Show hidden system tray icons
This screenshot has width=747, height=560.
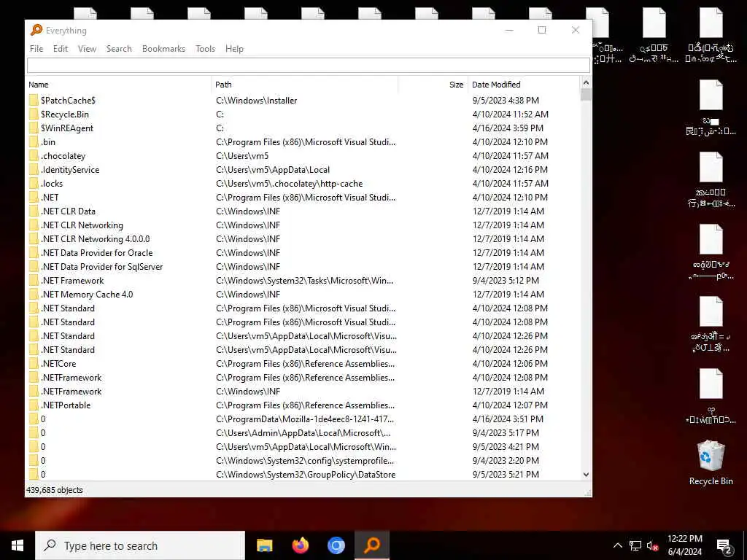(617, 545)
